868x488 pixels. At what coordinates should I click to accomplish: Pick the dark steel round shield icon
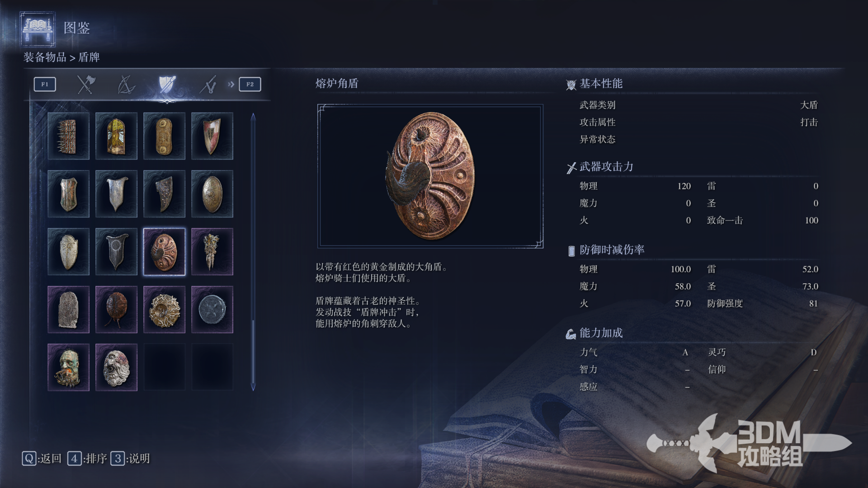click(212, 310)
